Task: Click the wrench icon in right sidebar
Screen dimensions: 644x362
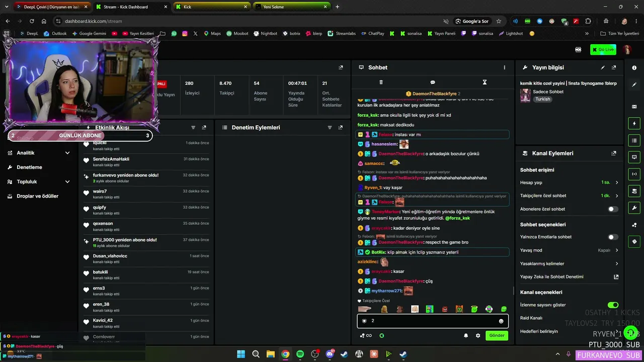Action: point(634,208)
